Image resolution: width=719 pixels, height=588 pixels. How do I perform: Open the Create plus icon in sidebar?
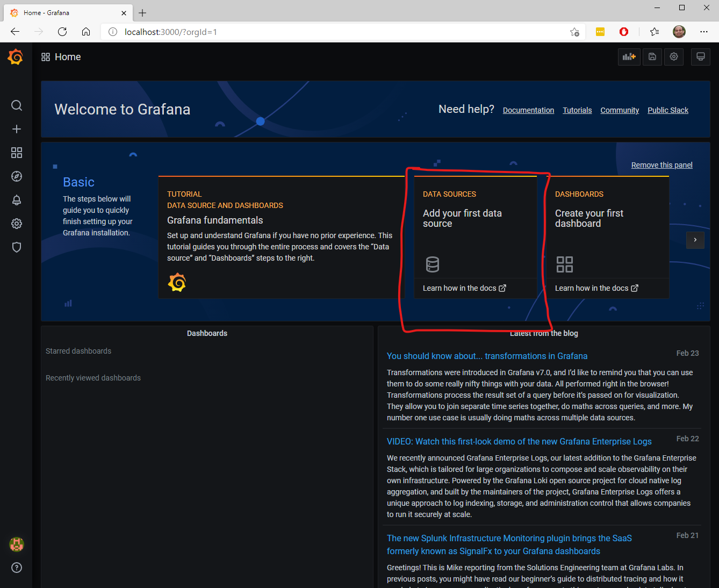(x=17, y=129)
